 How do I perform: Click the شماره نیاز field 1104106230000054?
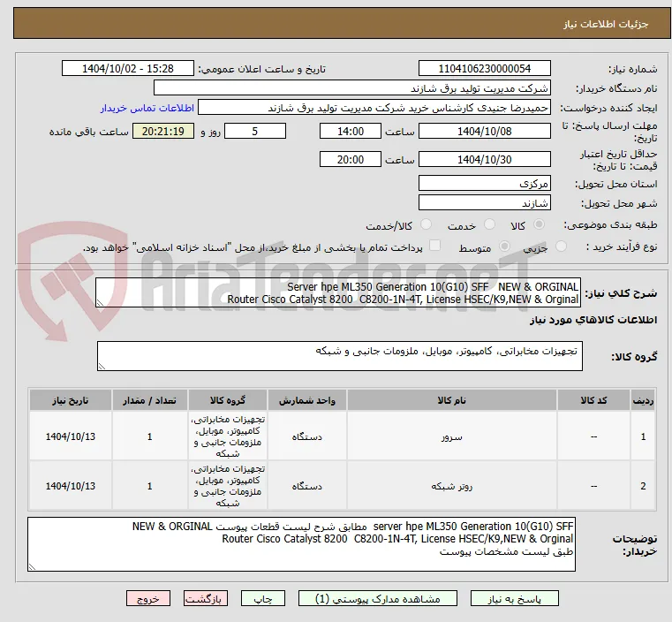click(x=484, y=69)
